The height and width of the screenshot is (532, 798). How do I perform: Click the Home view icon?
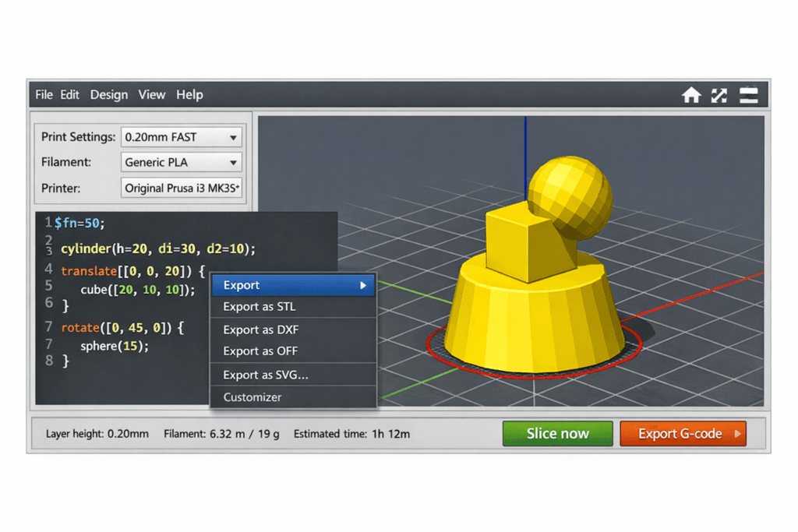[x=691, y=94]
